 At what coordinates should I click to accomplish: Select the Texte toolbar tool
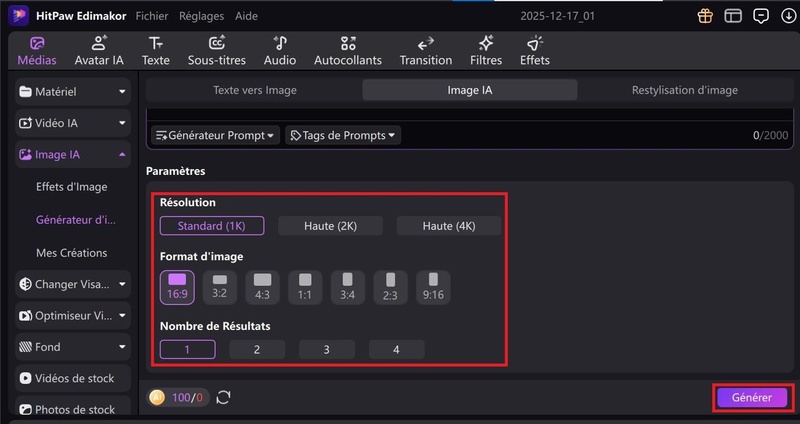[156, 51]
